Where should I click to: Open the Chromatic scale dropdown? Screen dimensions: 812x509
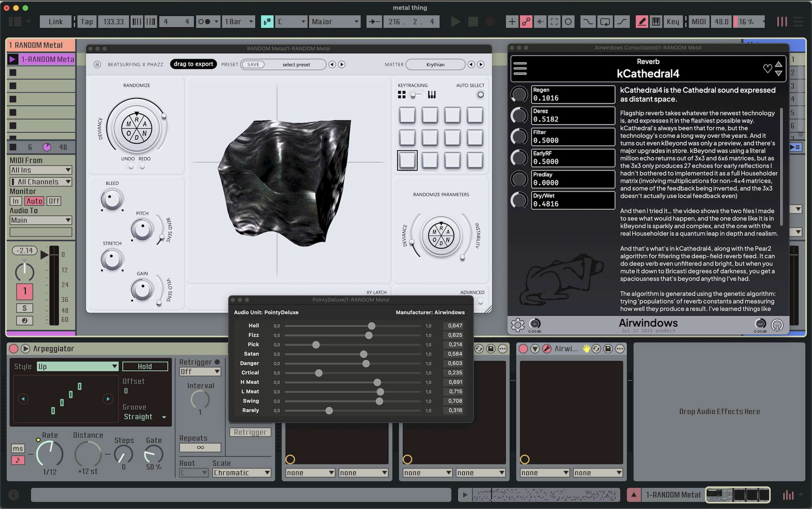pyautogui.click(x=242, y=473)
